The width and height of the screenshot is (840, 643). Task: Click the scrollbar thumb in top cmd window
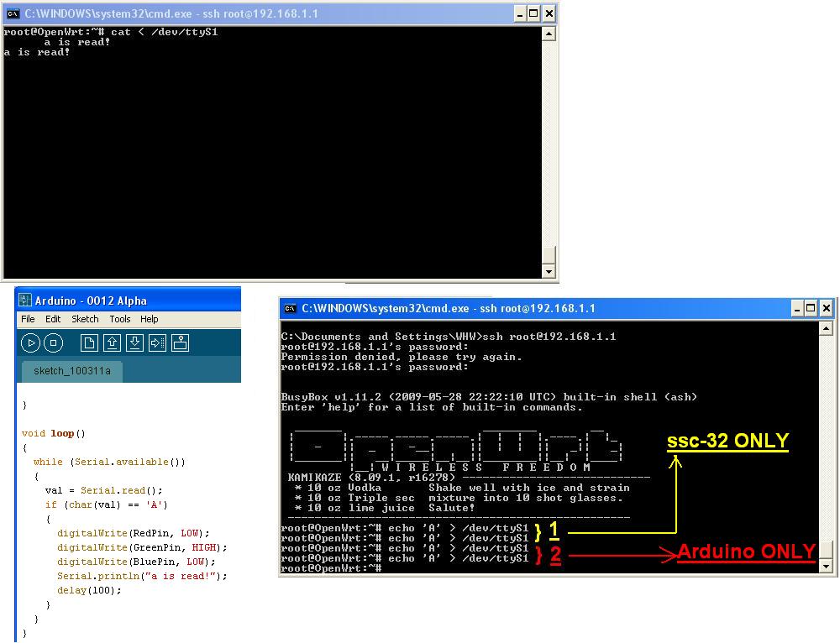click(x=549, y=255)
